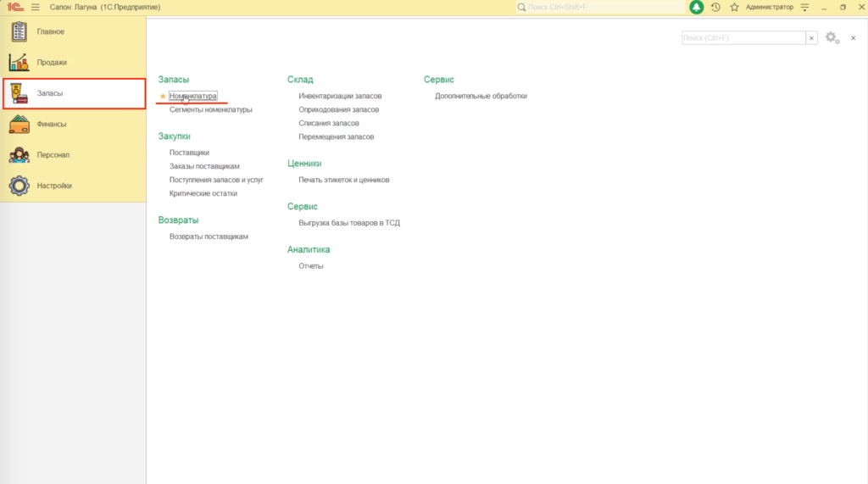The image size is (868, 484).
Task: Click the Аналитика group heading
Action: click(x=309, y=250)
